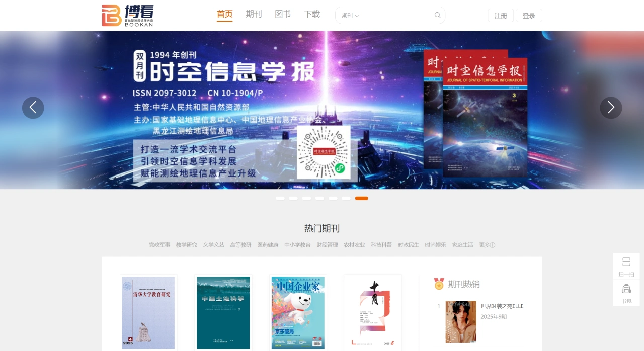Click inside the search input field
This screenshot has width=644, height=351.
pos(396,16)
